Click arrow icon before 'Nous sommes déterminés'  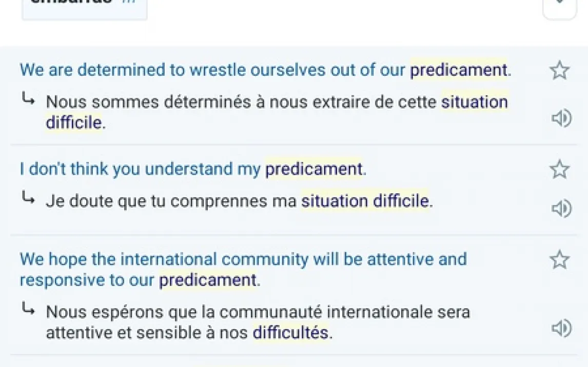coord(29,100)
